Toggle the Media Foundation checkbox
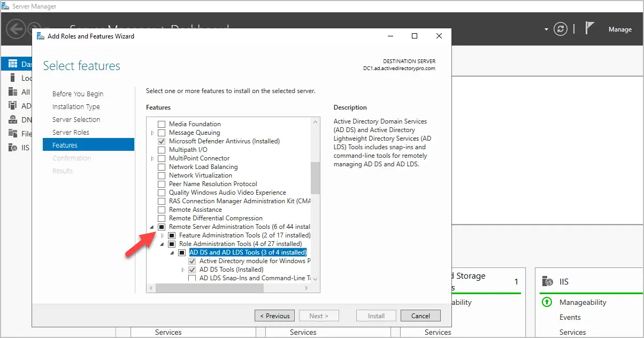The width and height of the screenshot is (644, 338). coord(162,124)
